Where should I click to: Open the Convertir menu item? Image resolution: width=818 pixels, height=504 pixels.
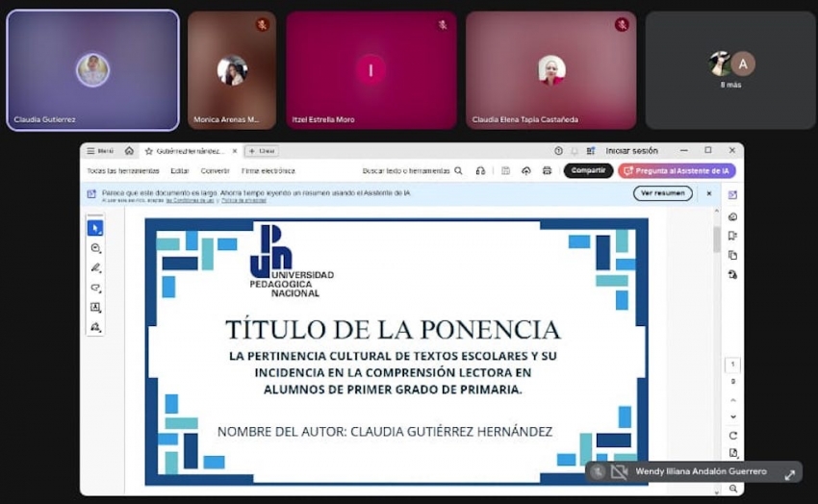coord(215,171)
